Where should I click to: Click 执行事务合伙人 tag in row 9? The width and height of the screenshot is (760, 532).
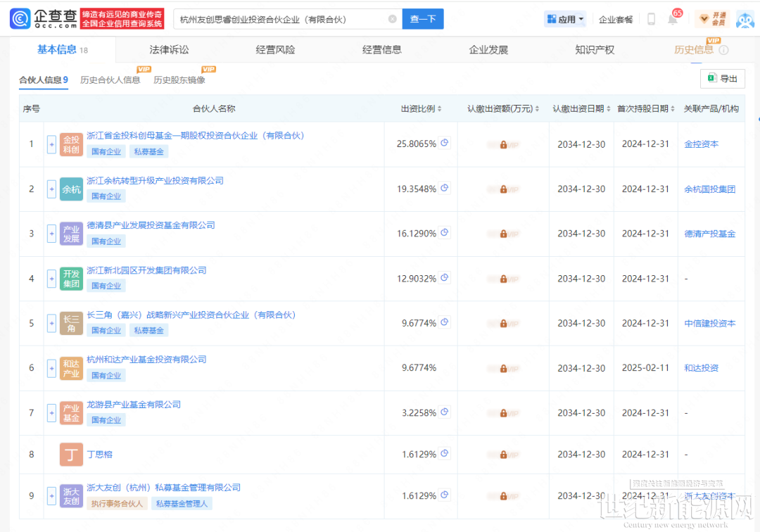[x=117, y=504]
